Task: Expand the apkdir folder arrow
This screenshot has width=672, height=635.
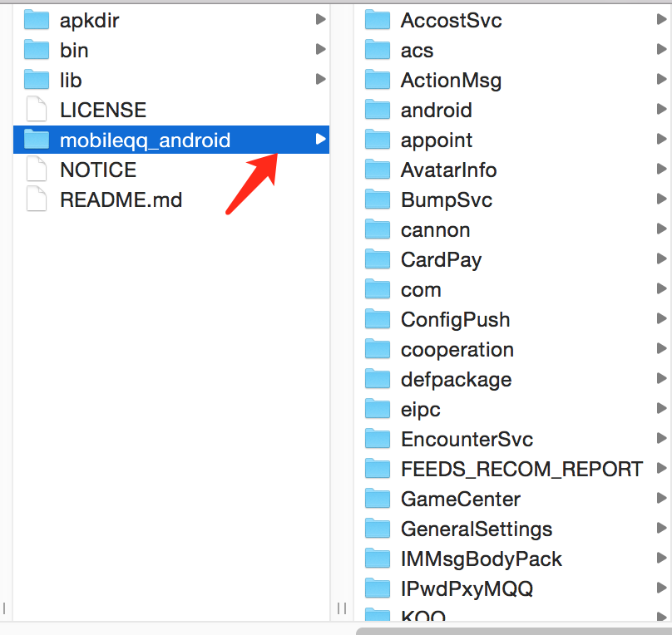Action: (320, 19)
